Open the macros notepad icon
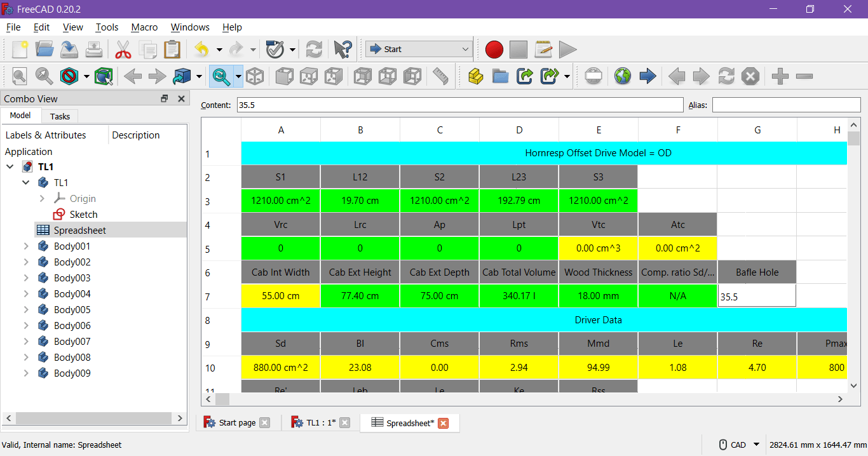Image resolution: width=868 pixels, height=456 pixels. pyautogui.click(x=543, y=49)
